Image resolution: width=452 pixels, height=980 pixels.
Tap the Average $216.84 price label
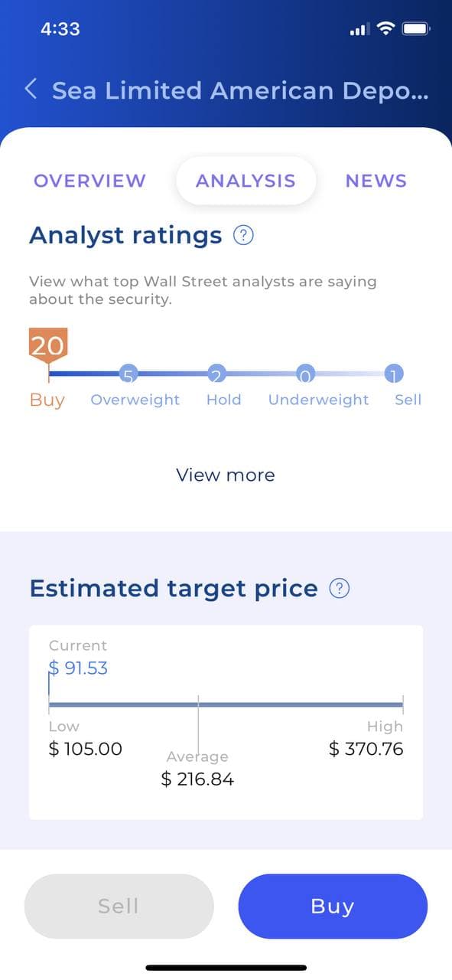tap(198, 769)
